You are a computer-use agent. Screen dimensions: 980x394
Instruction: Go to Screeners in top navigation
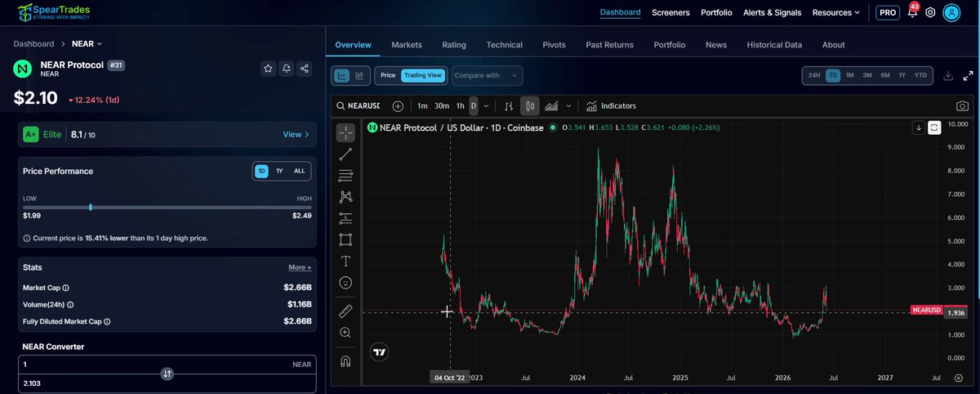(x=670, y=12)
